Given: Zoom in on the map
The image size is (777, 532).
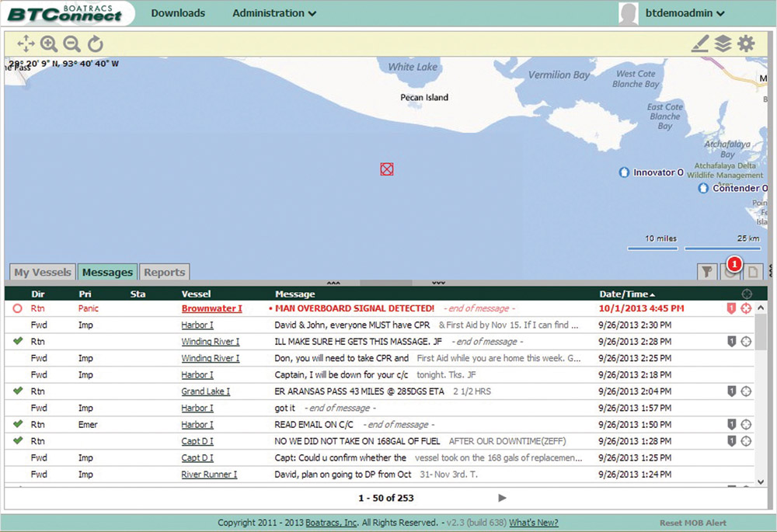Looking at the screenshot, I should [49, 44].
